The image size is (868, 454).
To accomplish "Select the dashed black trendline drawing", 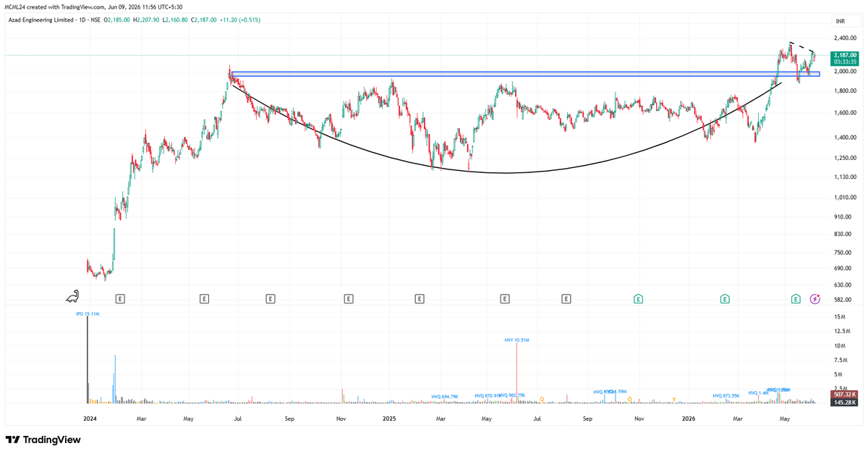I will (802, 48).
